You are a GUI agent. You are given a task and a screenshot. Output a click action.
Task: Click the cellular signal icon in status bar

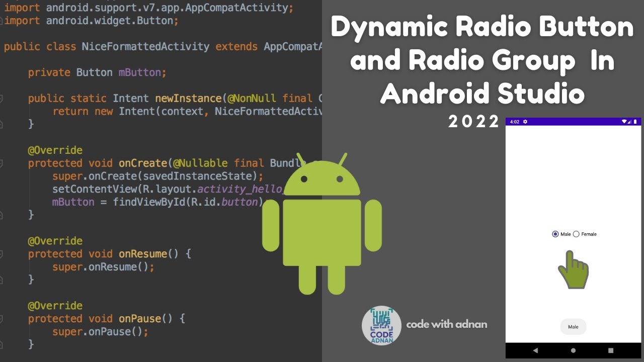pyautogui.click(x=629, y=122)
